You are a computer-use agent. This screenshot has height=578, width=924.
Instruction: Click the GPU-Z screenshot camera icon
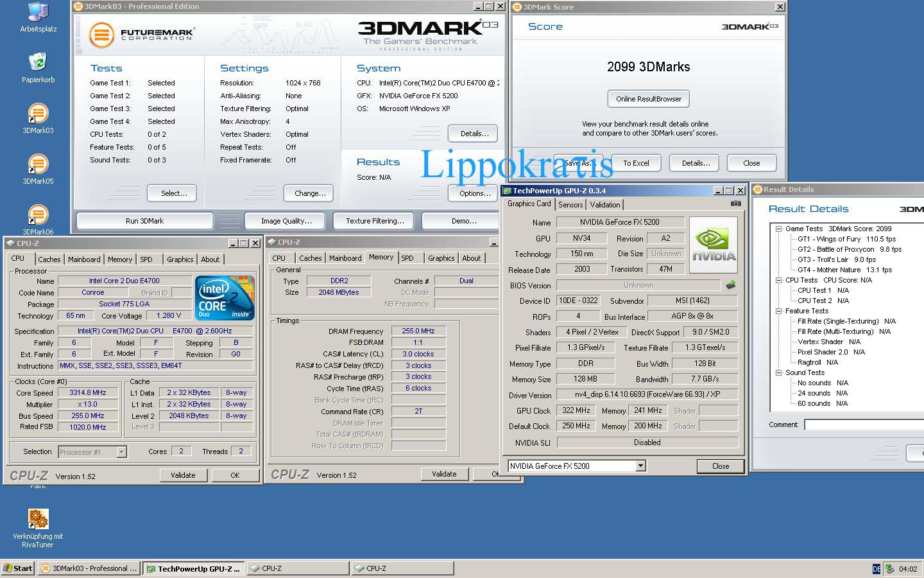pos(735,204)
